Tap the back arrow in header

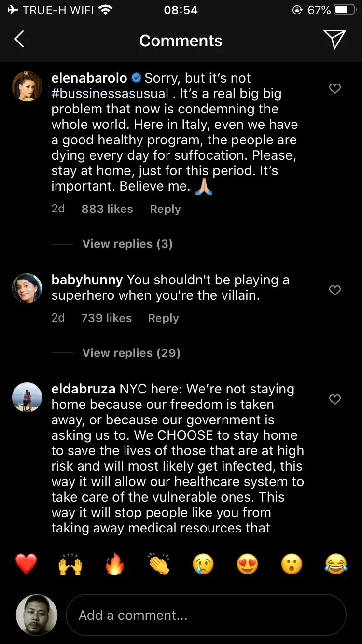[x=19, y=40]
